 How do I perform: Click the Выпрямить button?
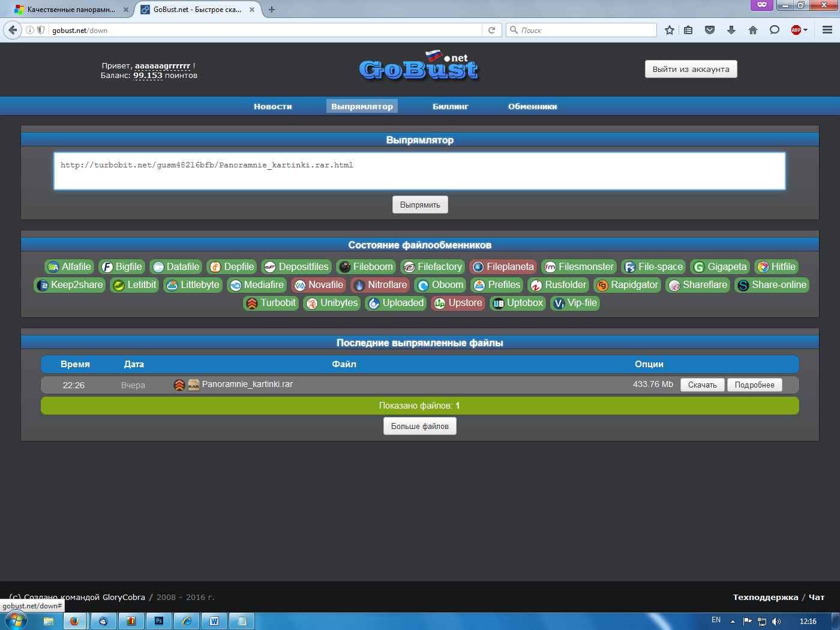point(420,205)
